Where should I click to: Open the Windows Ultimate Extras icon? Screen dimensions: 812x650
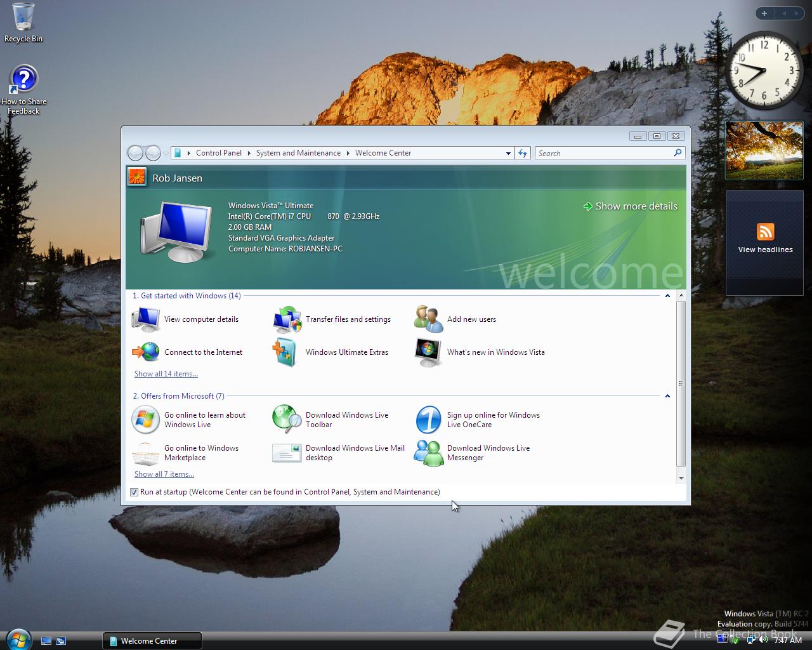tap(285, 352)
